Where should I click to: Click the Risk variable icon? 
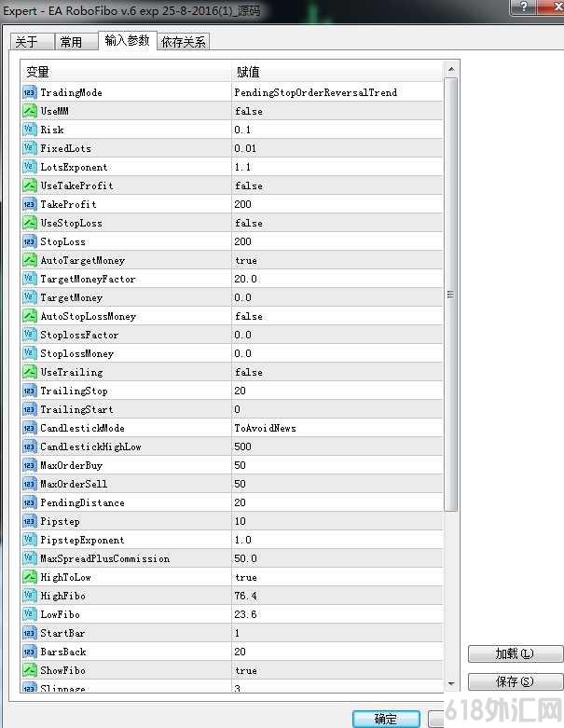coord(29,130)
